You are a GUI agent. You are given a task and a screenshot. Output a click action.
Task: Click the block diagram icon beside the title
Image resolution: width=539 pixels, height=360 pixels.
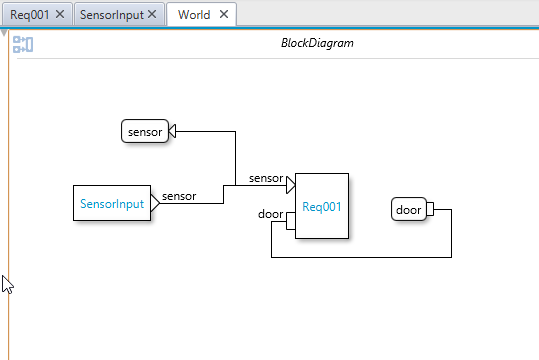click(23, 44)
